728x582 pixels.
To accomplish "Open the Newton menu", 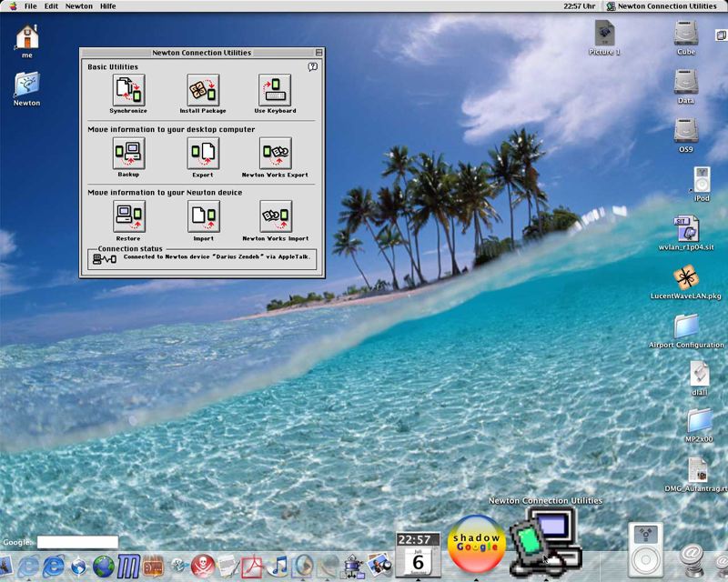I will point(78,6).
